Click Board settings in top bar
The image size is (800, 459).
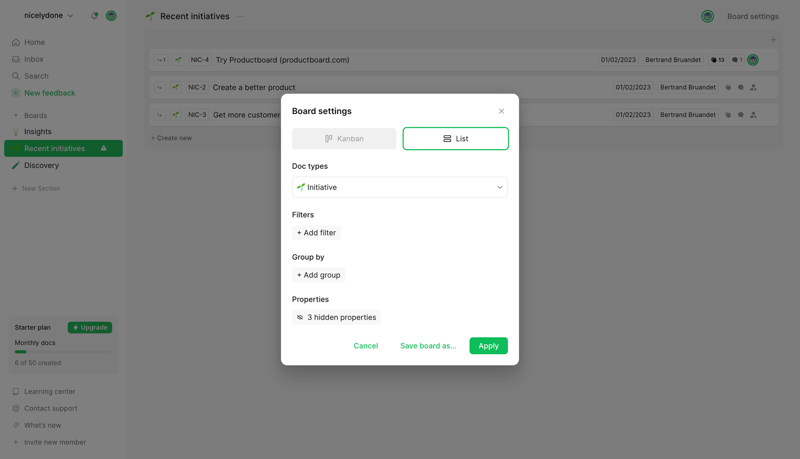tap(753, 16)
